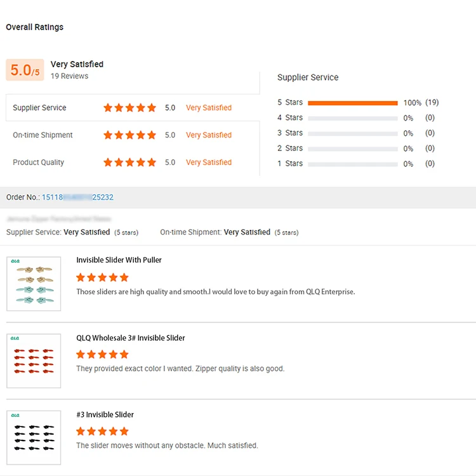Open the gold and teal slider thumbnail
The image size is (476, 476).
point(34,284)
